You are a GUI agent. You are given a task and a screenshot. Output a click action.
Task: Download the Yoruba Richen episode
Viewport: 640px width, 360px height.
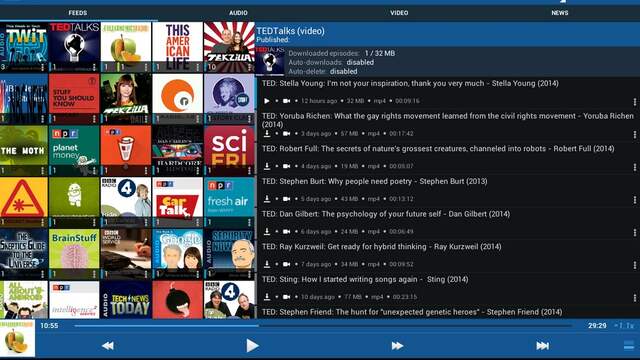(267, 133)
